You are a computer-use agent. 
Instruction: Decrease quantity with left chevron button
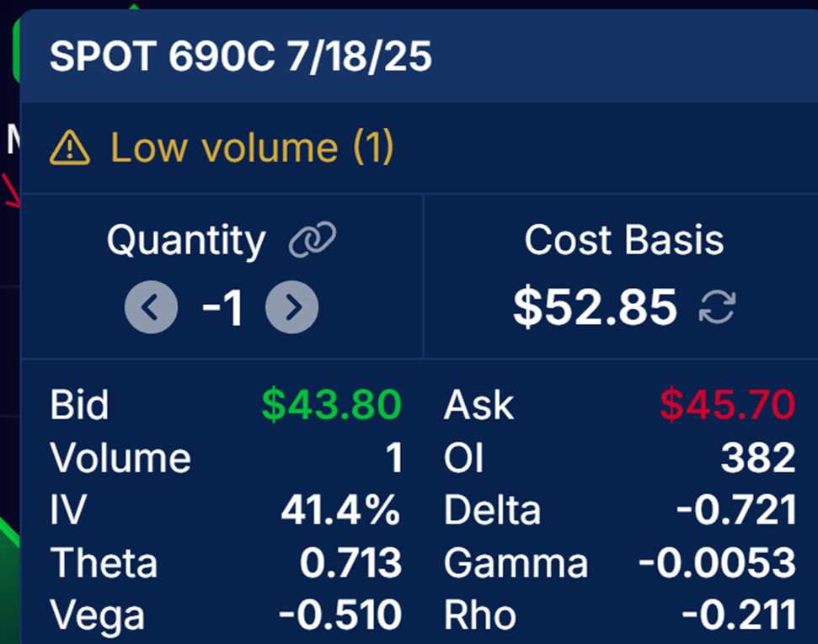[x=151, y=307]
